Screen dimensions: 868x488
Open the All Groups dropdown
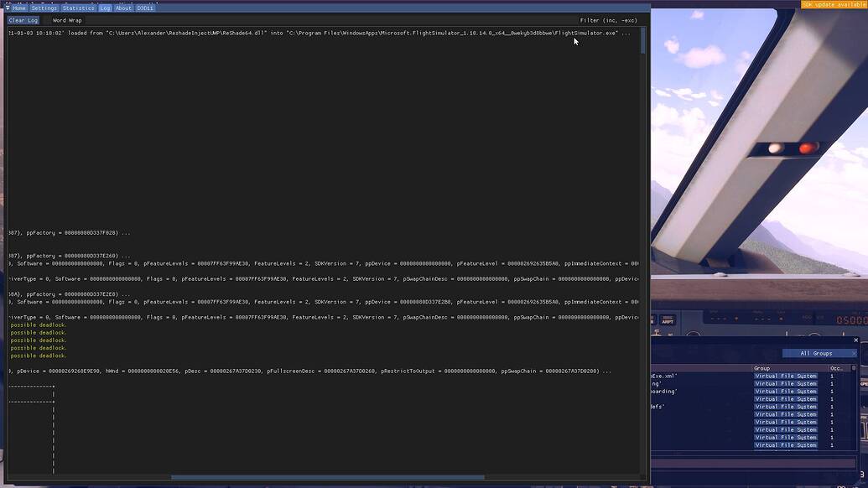[x=813, y=353]
